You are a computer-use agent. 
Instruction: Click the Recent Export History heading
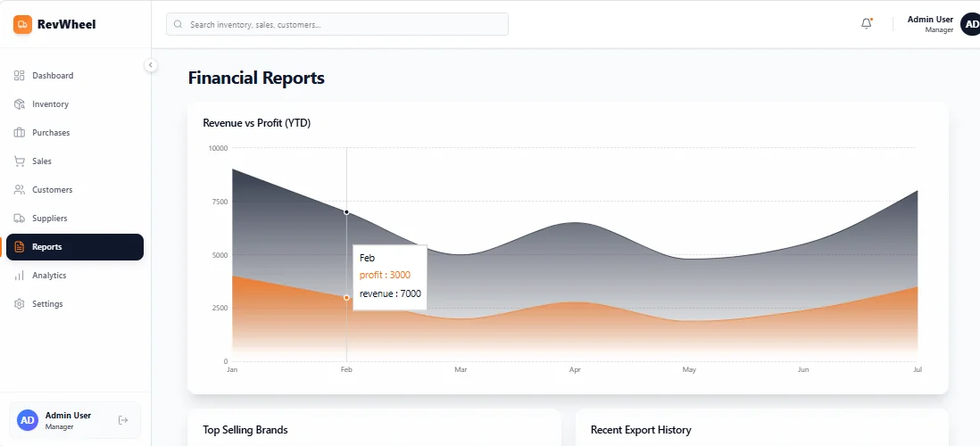click(x=641, y=430)
